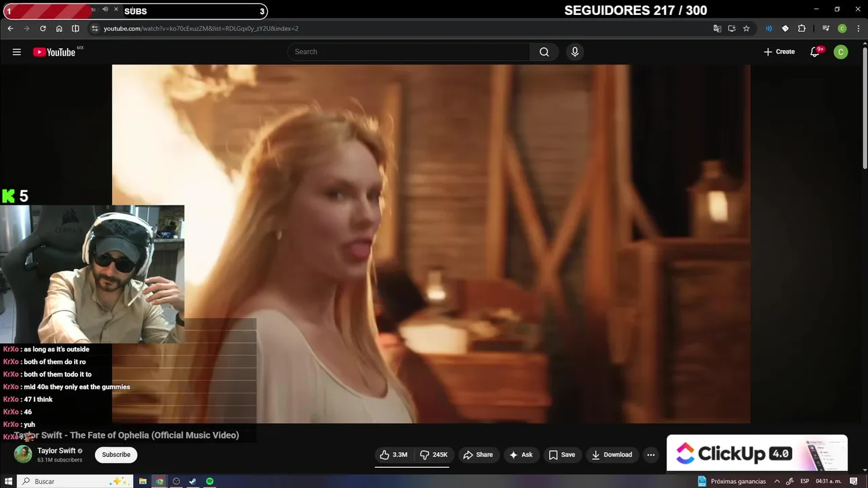Open the blue sound-wave extension icon
The height and width of the screenshot is (488, 868).
pyautogui.click(x=769, y=28)
